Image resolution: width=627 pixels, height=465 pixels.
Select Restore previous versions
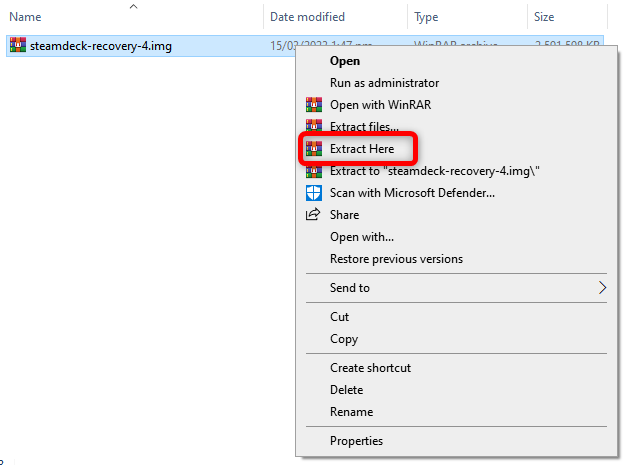(x=396, y=259)
